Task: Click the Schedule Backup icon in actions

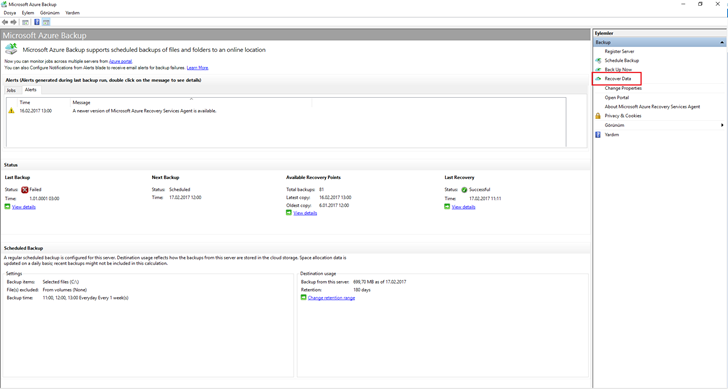Action: tap(598, 60)
